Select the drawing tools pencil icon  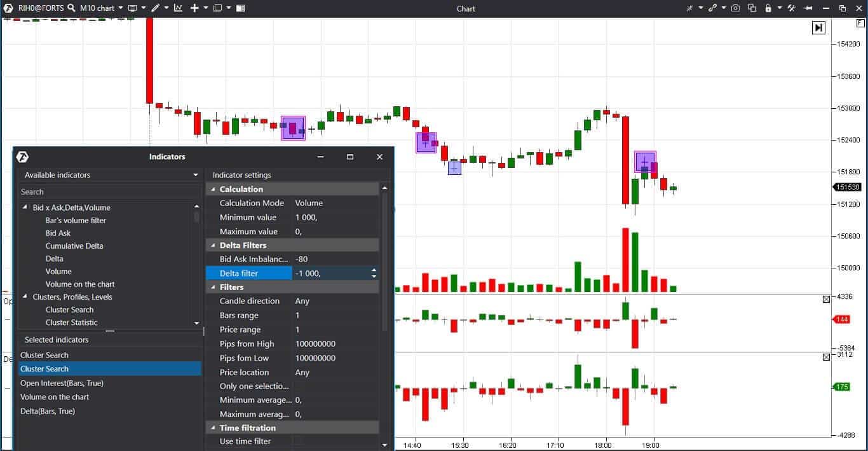156,8
